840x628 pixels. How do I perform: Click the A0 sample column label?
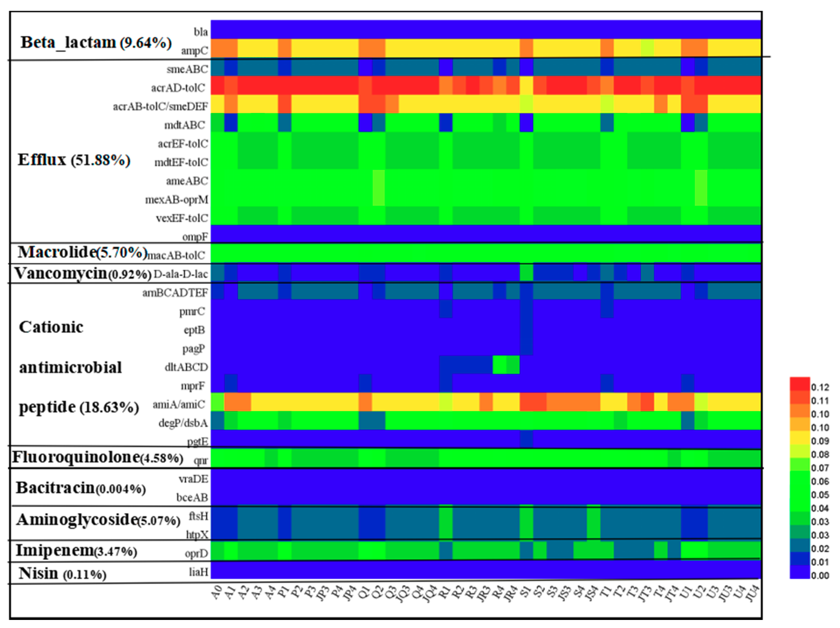coord(217,593)
